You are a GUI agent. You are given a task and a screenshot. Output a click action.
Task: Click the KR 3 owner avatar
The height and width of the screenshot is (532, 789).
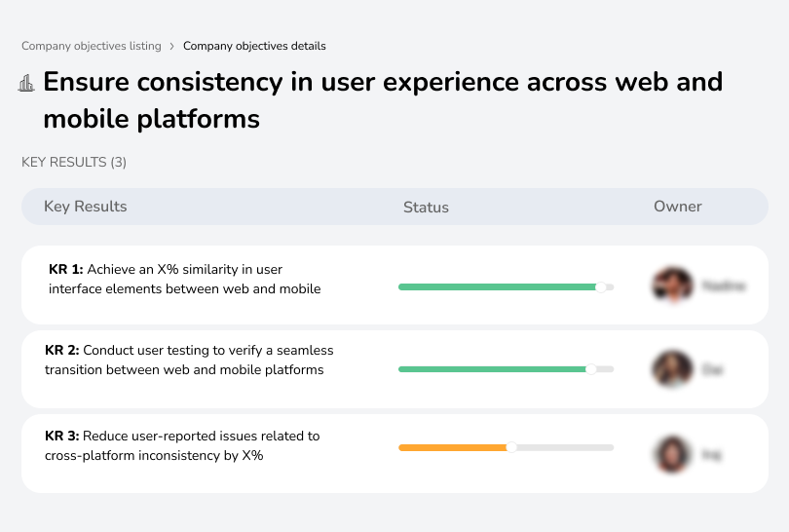pyautogui.click(x=672, y=454)
